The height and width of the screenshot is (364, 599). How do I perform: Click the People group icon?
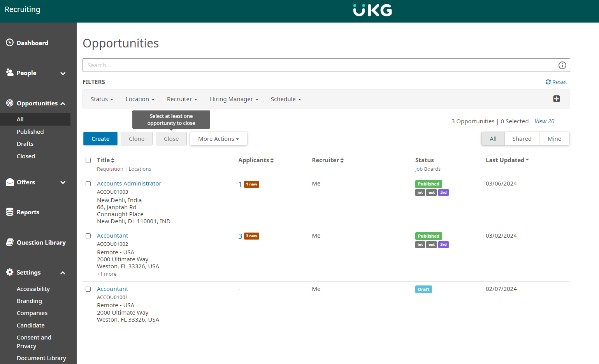tap(10, 72)
